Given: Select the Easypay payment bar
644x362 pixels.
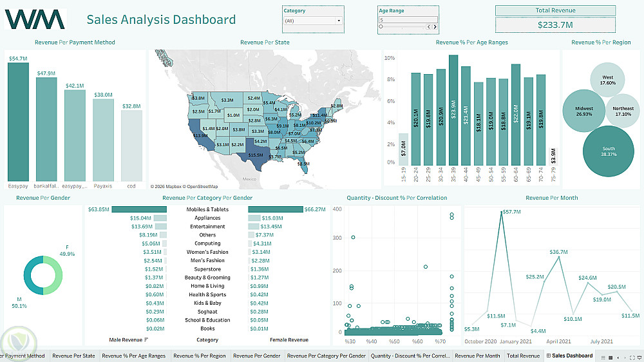Looking at the screenshot, I should pyautogui.click(x=18, y=122).
